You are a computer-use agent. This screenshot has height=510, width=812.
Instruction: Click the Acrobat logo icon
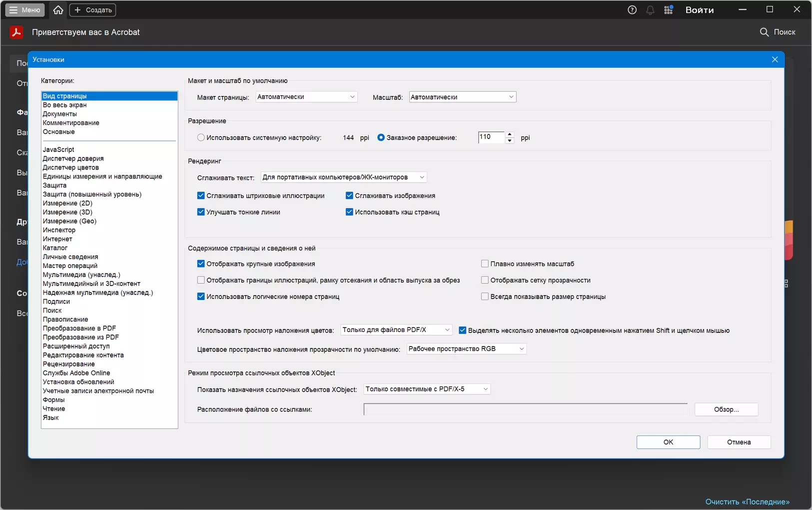pos(16,32)
